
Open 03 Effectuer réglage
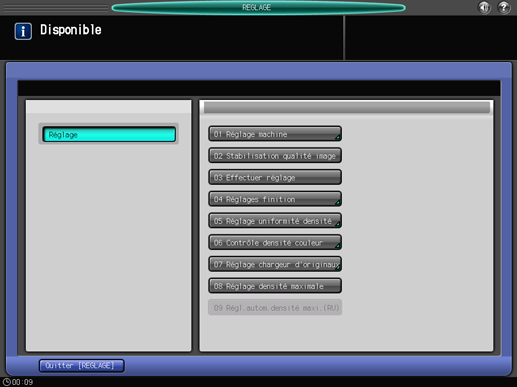tap(275, 177)
